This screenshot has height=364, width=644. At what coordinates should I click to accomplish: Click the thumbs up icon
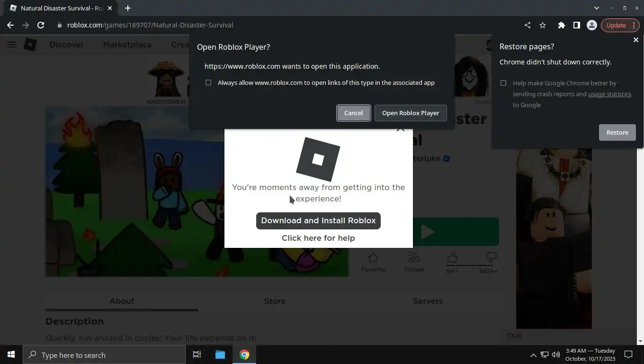(452, 257)
